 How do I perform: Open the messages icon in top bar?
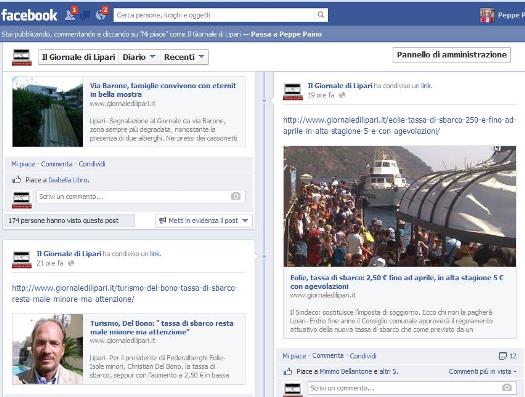[x=86, y=15]
